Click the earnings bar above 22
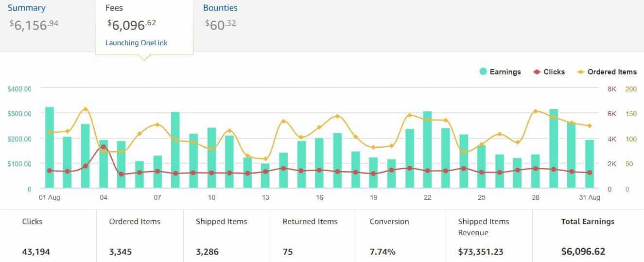The width and height of the screenshot is (644, 262). [427, 150]
